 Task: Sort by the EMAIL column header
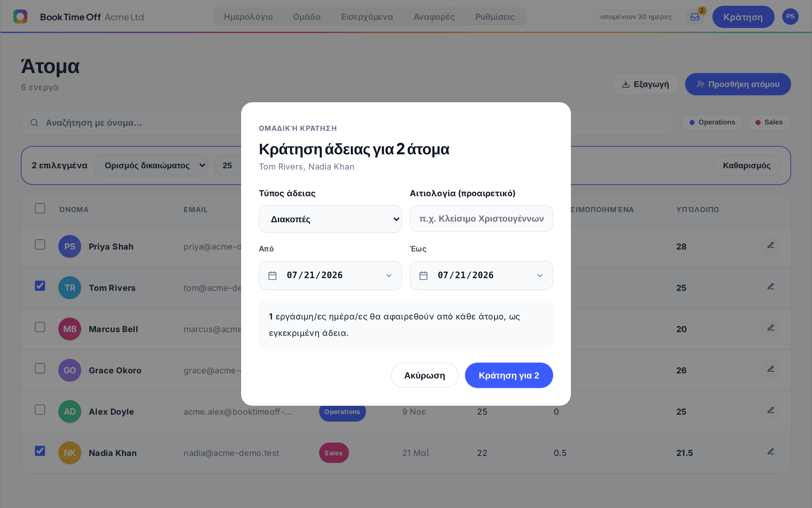click(x=196, y=210)
